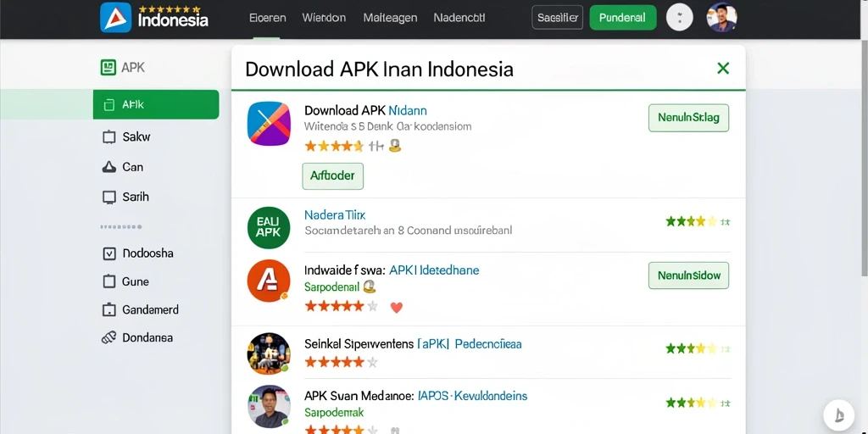This screenshot has height=434, width=868.
Task: Select the green AFIK sidebar item
Action: click(156, 104)
